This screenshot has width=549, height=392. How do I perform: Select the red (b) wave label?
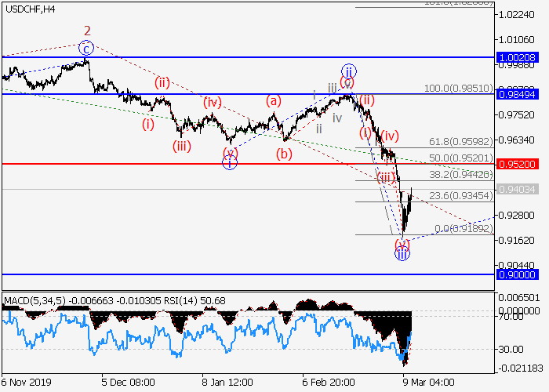point(284,154)
